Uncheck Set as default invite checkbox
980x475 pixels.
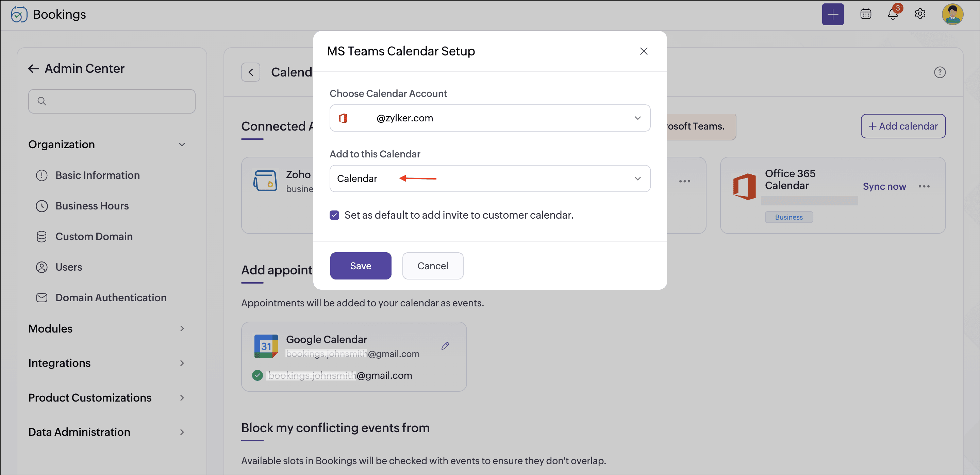[x=334, y=215]
